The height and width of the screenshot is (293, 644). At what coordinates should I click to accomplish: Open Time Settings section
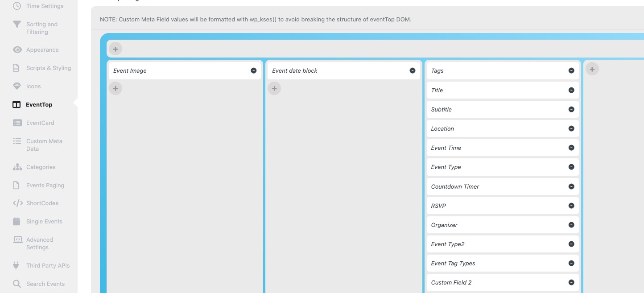[x=45, y=6]
